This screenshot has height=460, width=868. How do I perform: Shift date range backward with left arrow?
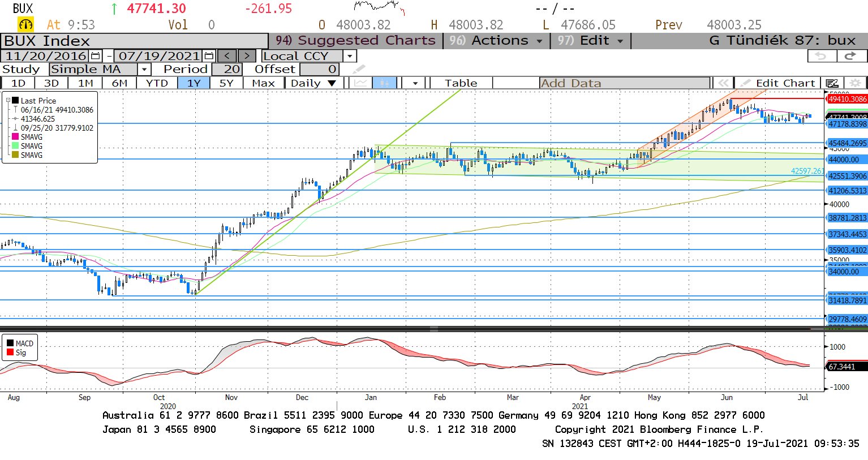pos(227,56)
